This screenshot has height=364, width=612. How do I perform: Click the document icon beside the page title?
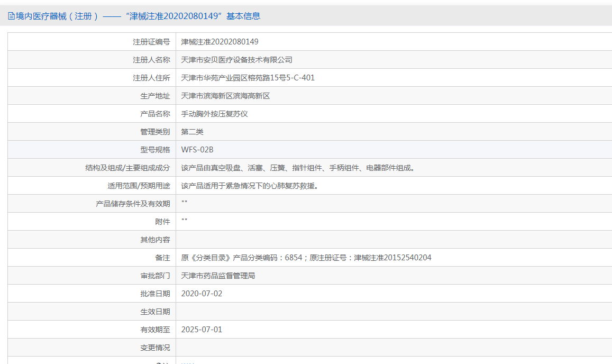pyautogui.click(x=11, y=16)
